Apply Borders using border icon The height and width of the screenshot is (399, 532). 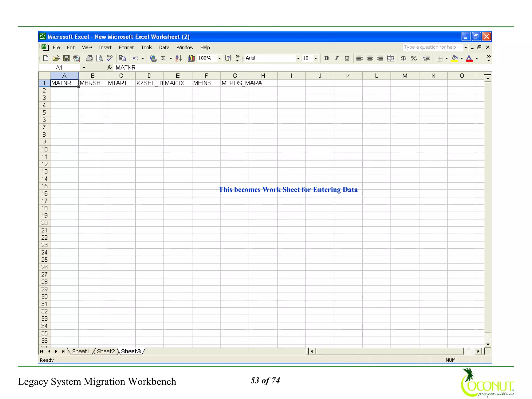439,58
